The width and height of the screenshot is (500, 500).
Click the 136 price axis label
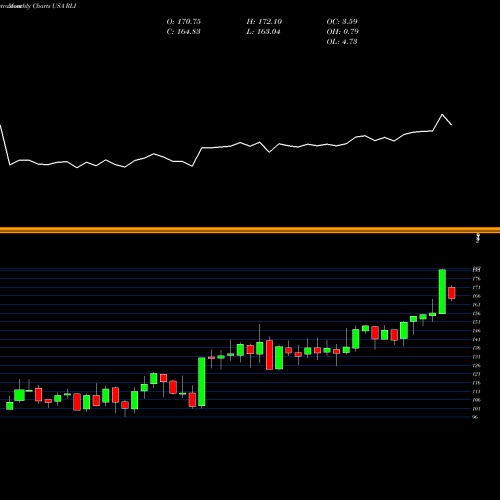[477, 348]
